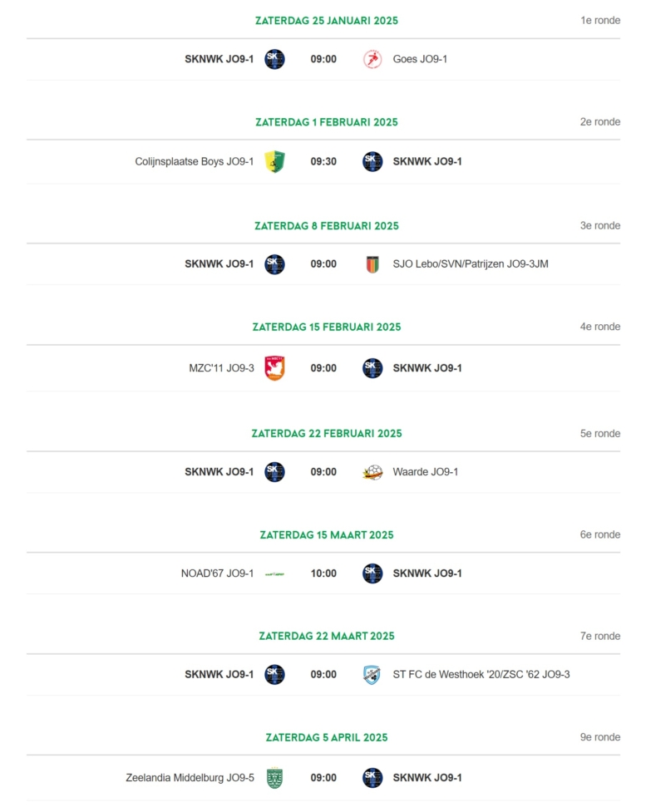The image size is (646, 812).
Task: Open the MZC'11 JO9-3 team link
Action: pos(221,368)
